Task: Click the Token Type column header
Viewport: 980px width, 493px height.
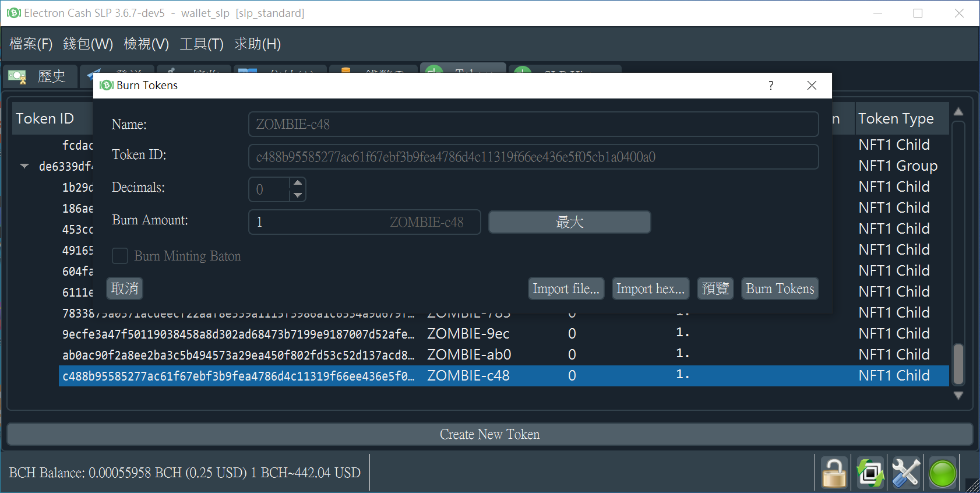Action: pos(902,118)
